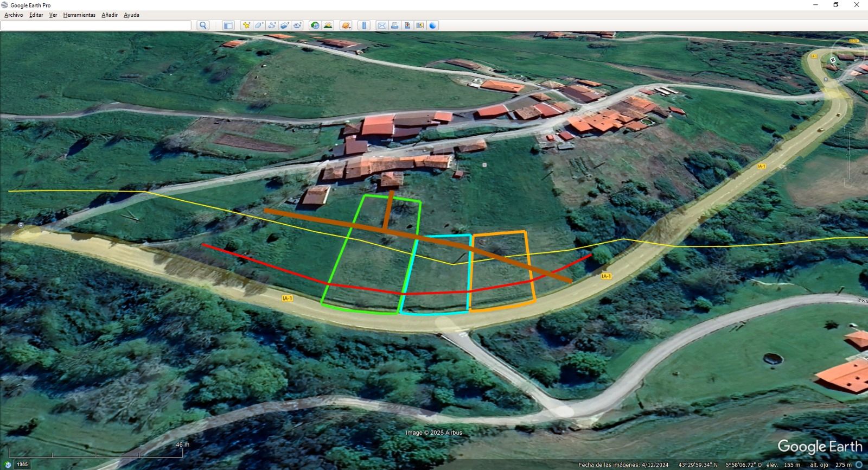Record a tour with camera icon
The image size is (868, 470).
(297, 26)
